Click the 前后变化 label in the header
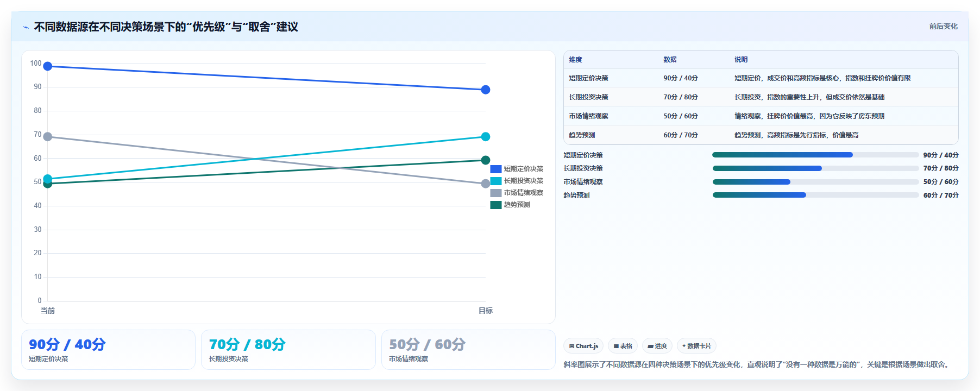Image resolution: width=980 pixels, height=391 pixels. pos(943,26)
